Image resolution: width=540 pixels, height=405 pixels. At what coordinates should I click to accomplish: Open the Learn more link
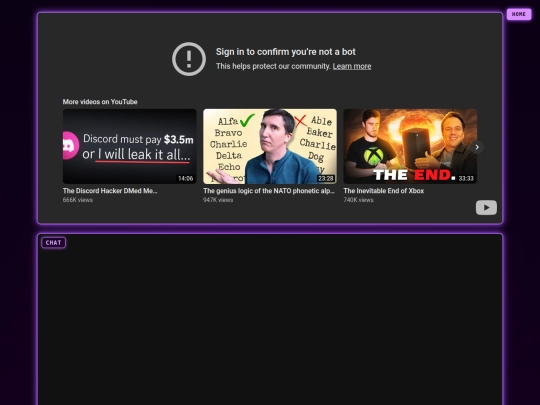(352, 66)
